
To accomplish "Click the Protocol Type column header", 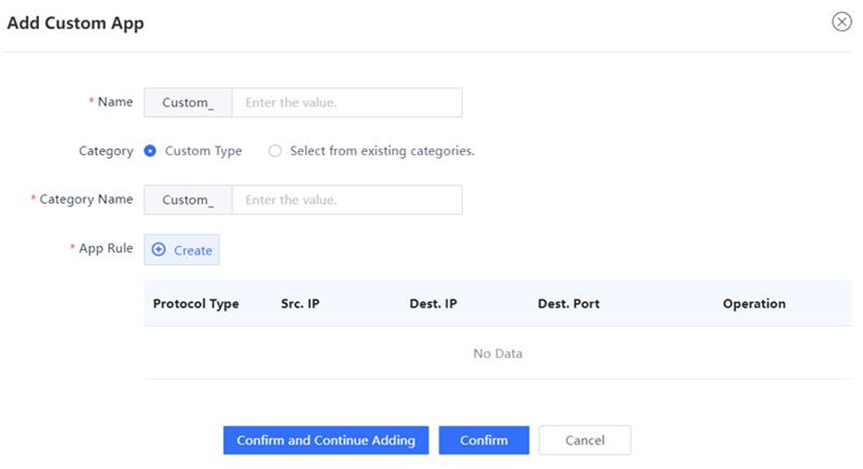I will 196,304.
